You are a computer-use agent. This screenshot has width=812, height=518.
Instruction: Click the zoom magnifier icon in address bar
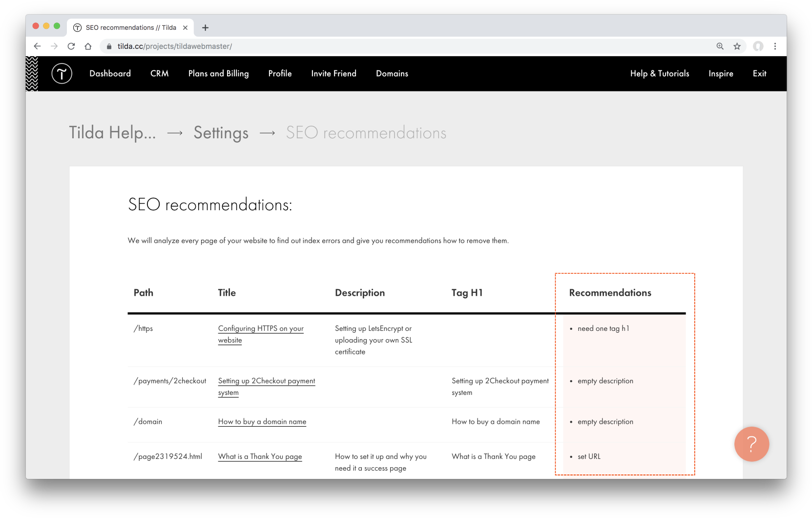click(720, 46)
